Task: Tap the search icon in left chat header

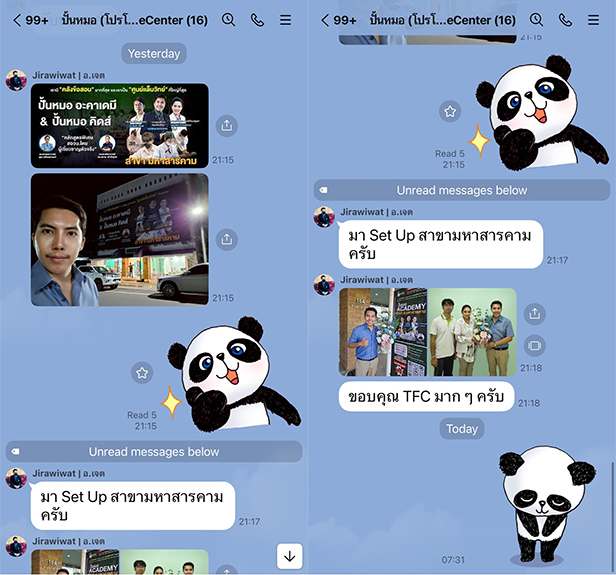Action: click(x=228, y=19)
